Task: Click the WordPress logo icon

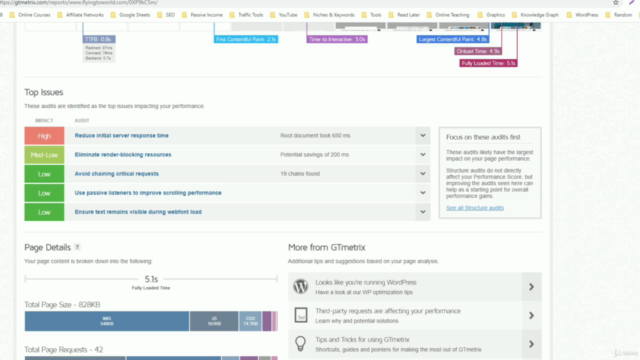Action: [x=300, y=287]
